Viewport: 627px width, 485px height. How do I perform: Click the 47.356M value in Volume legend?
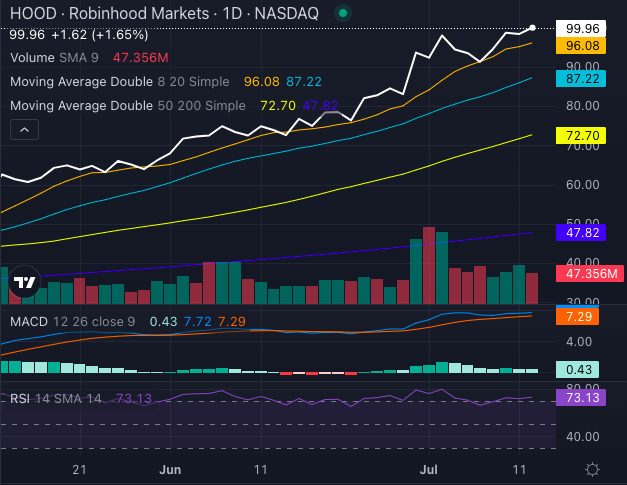(x=140, y=58)
